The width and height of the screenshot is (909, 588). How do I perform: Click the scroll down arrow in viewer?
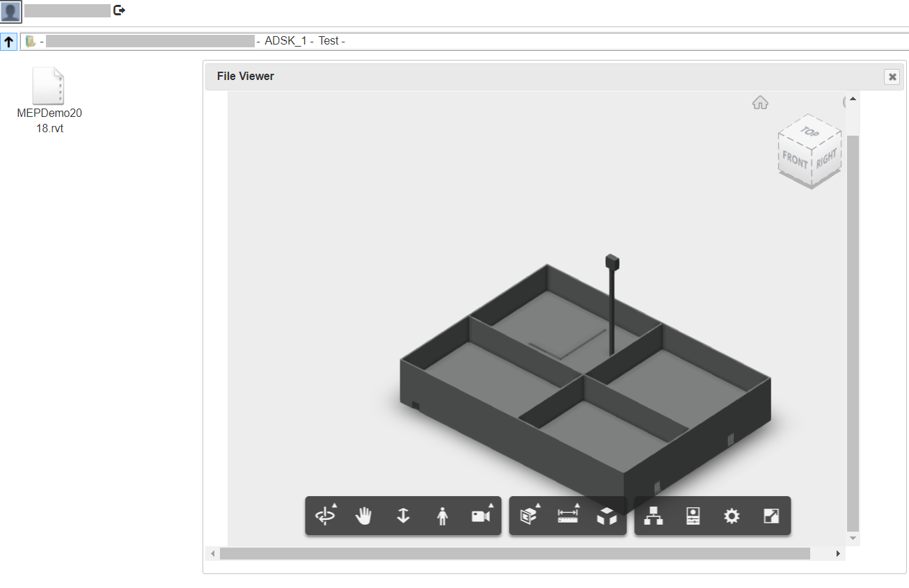pos(853,539)
